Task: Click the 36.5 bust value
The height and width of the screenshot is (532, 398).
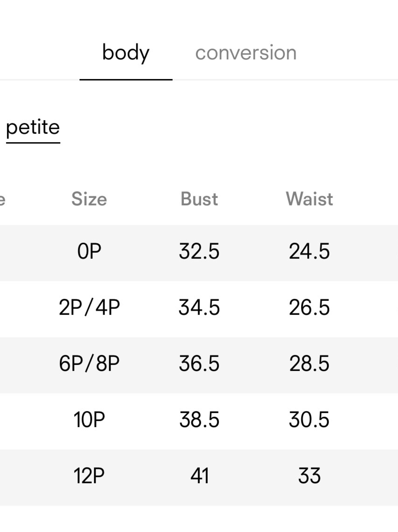Action: click(x=199, y=363)
